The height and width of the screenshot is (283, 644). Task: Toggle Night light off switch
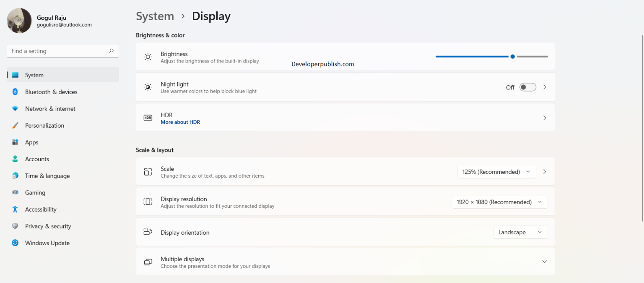(x=527, y=87)
